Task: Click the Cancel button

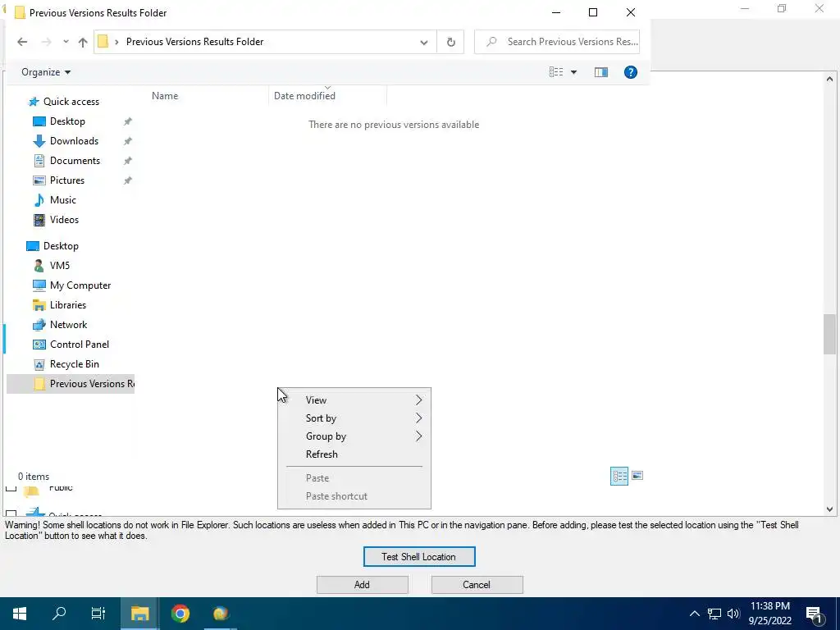Action: [x=477, y=584]
